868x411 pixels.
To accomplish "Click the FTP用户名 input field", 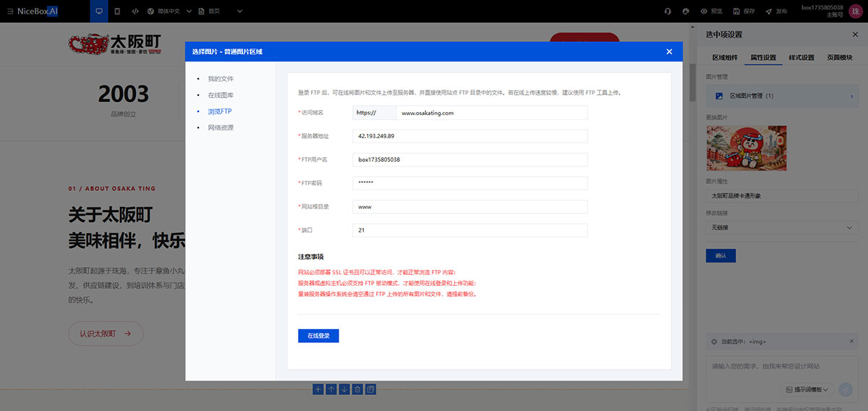I will point(470,159).
